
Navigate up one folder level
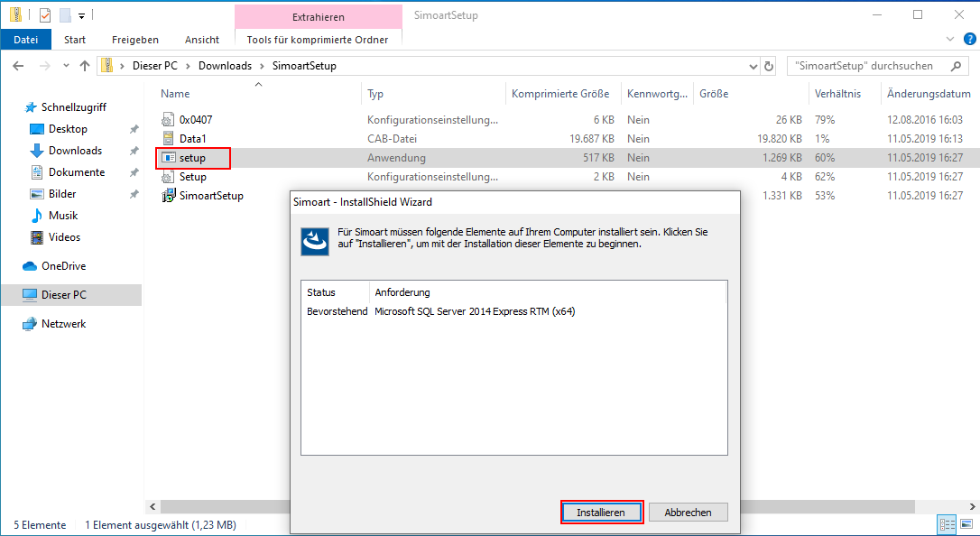pos(85,66)
